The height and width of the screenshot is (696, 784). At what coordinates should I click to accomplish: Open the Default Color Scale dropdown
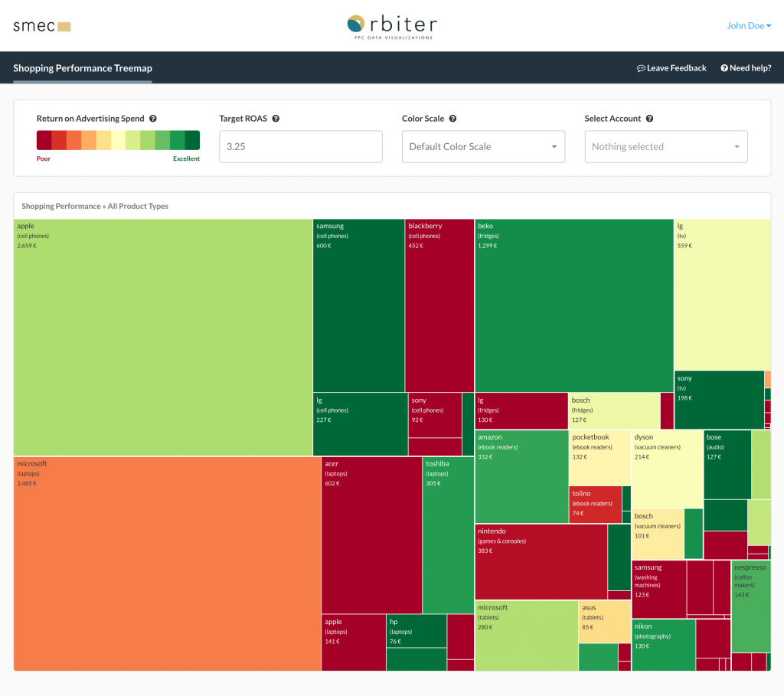tap(484, 146)
